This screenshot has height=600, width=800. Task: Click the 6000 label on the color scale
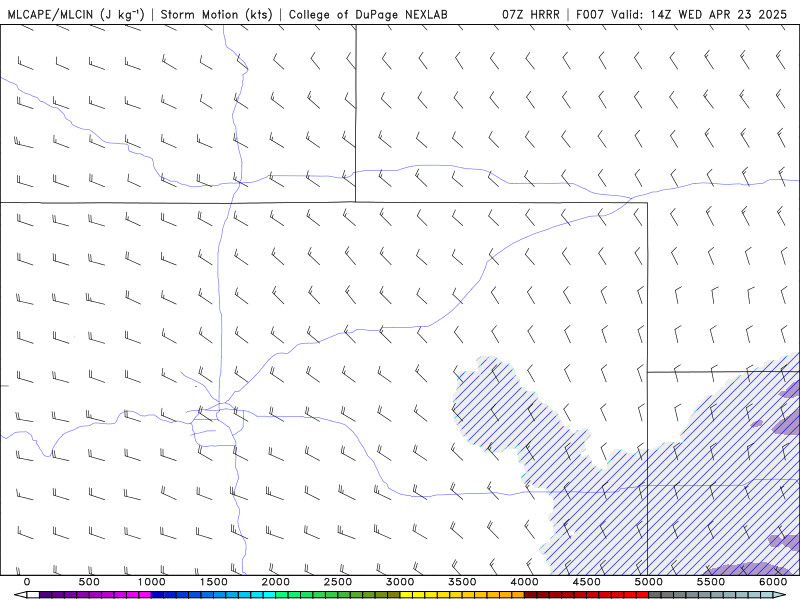[773, 582]
